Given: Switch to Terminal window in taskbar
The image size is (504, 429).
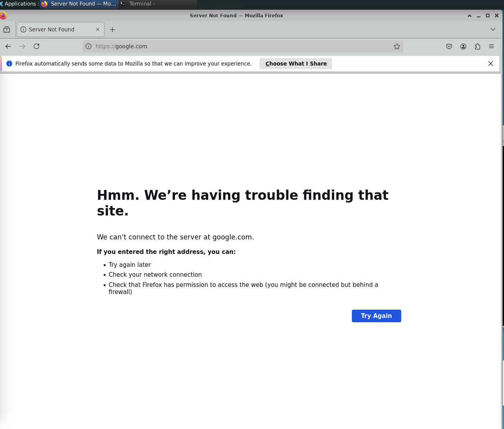Looking at the screenshot, I should (157, 4).
